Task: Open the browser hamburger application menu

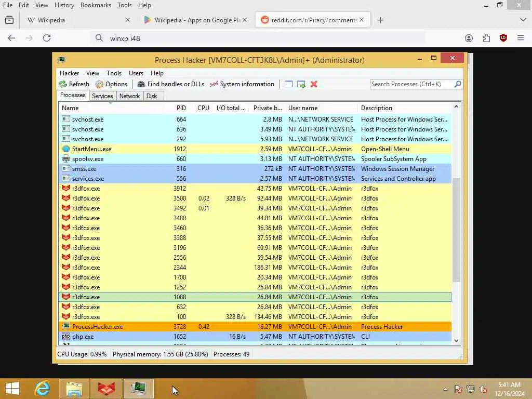Action: 521,38
